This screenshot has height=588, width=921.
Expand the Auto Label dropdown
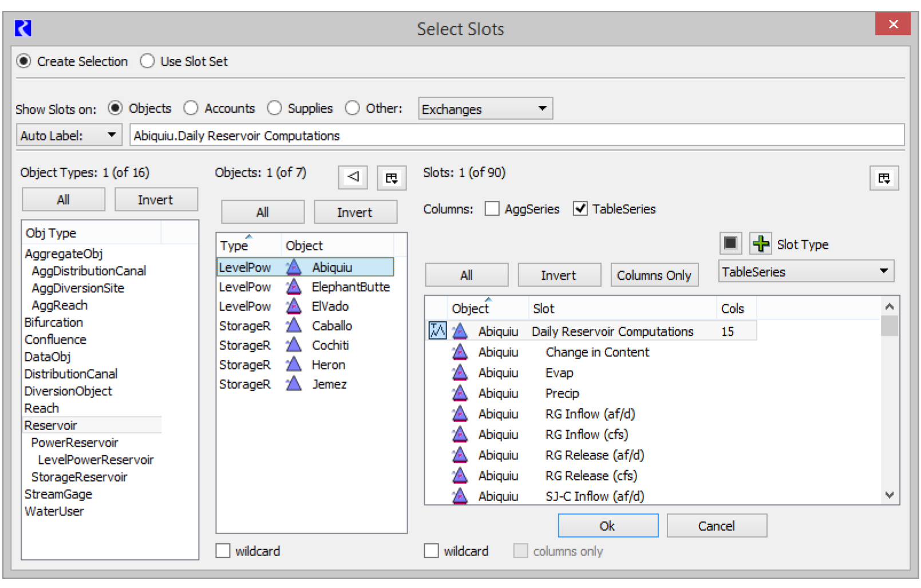[x=69, y=136]
